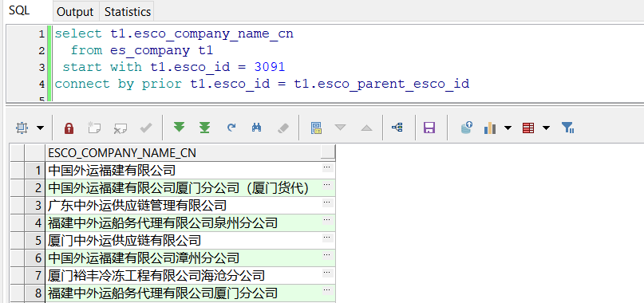Select result row number 6 header
The height and width of the screenshot is (303, 644).
point(34,258)
